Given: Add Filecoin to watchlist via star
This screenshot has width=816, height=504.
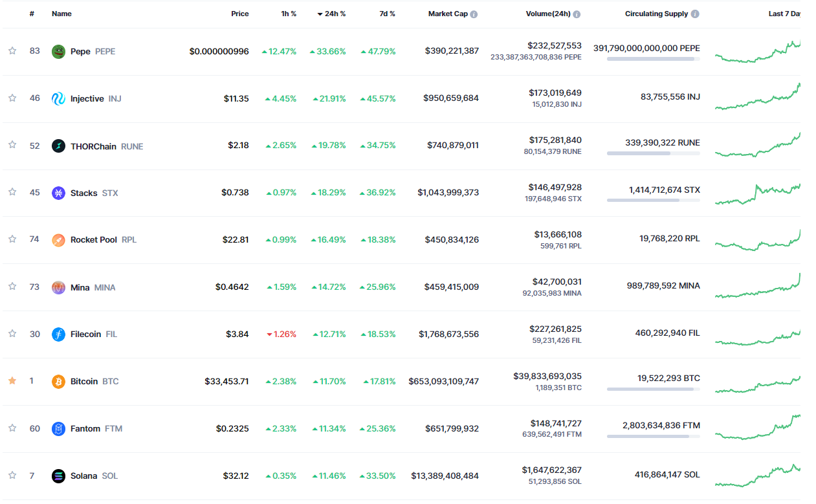Looking at the screenshot, I should 12,333.
